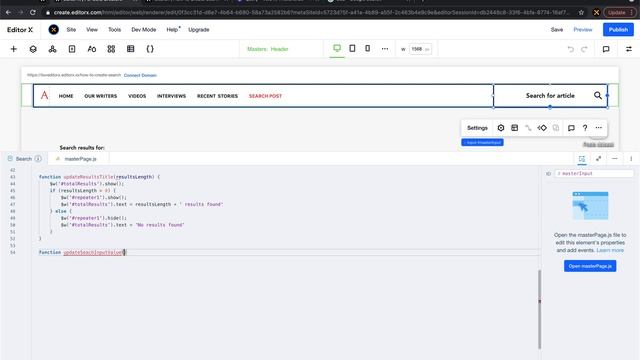Redo the last action
This screenshot has width=640, height=360.
584,49
